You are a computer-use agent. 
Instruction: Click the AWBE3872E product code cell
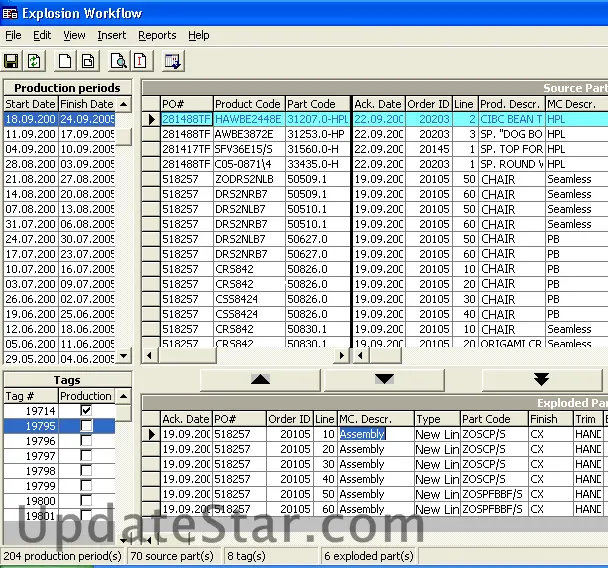pyautogui.click(x=249, y=134)
